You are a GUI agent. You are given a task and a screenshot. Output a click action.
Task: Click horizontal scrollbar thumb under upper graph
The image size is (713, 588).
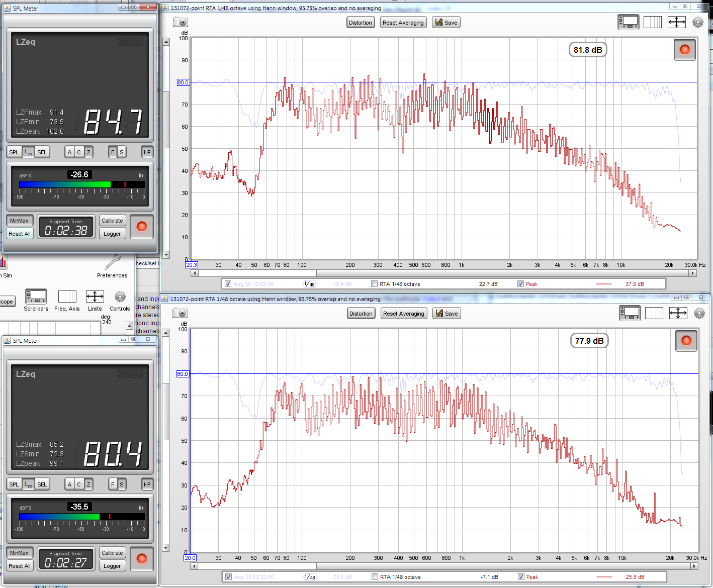point(257,273)
